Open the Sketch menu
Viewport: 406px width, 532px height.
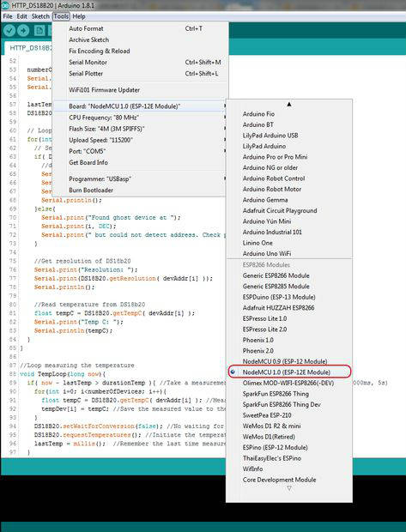(x=40, y=16)
